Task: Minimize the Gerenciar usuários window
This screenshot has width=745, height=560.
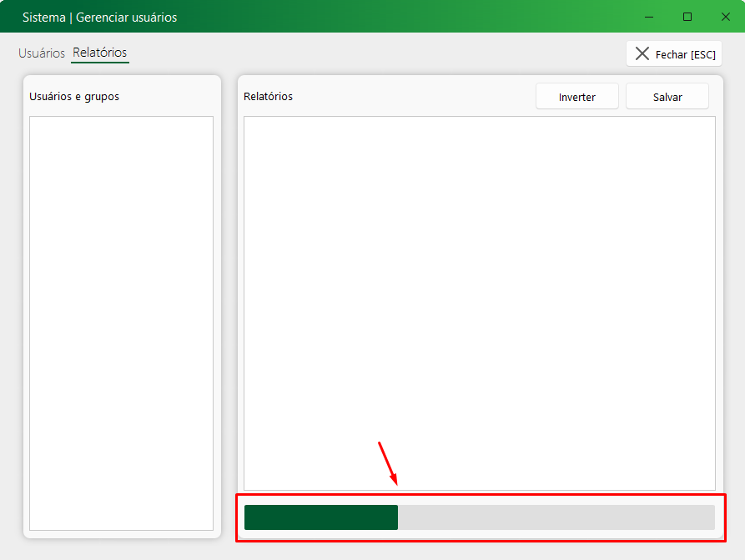Action: point(649,17)
